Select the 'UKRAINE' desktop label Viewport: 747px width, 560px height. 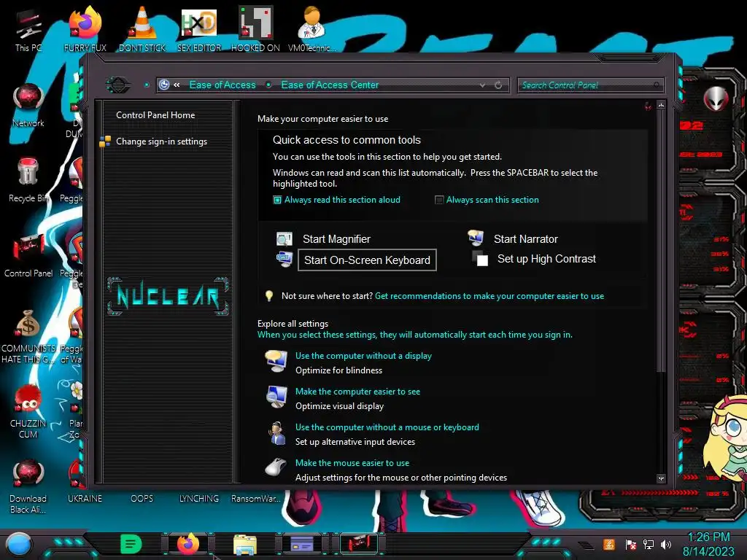tap(85, 499)
